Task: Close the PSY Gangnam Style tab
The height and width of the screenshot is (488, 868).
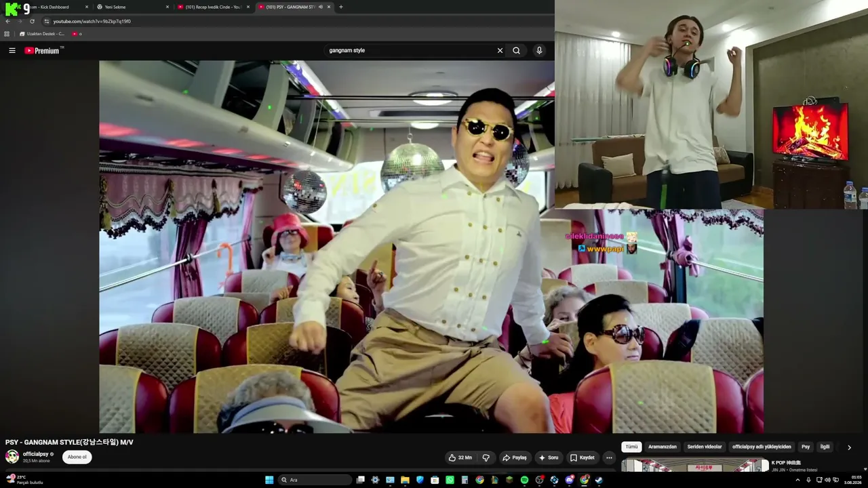Action: click(x=329, y=7)
